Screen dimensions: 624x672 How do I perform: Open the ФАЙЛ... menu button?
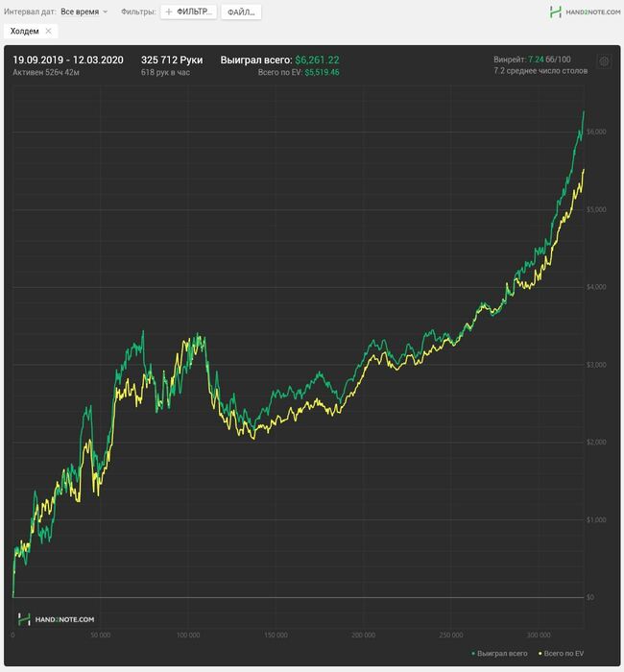coord(241,12)
